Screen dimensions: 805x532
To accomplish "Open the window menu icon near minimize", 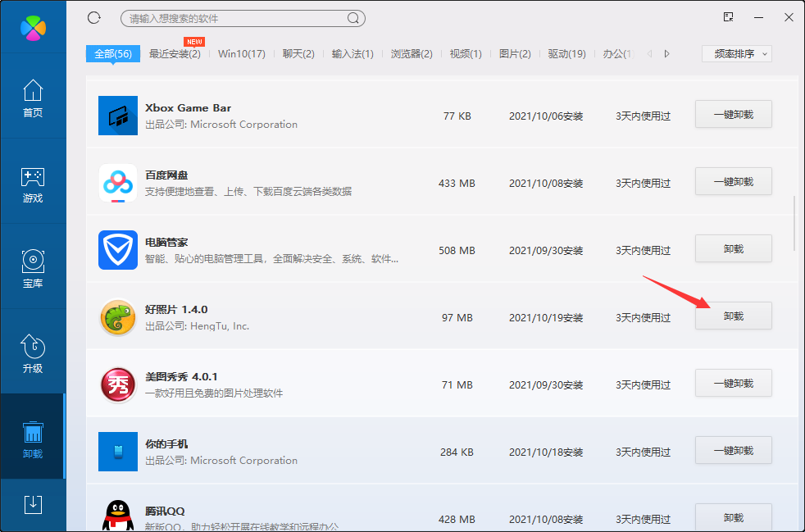I will point(728,17).
